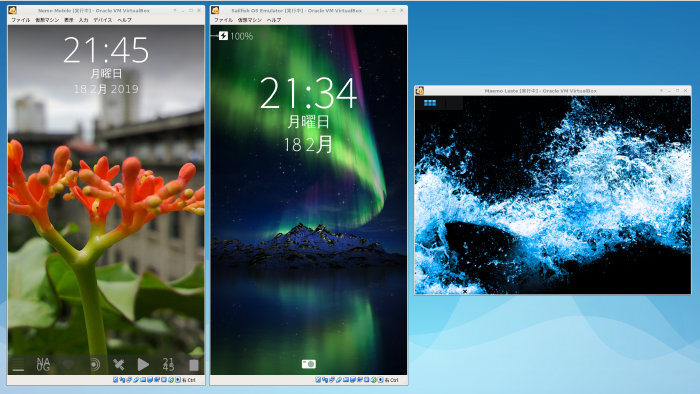This screenshot has width=700, height=394.
Task: Minimize the Sailfish OS Emulator window
Action: click(385, 10)
